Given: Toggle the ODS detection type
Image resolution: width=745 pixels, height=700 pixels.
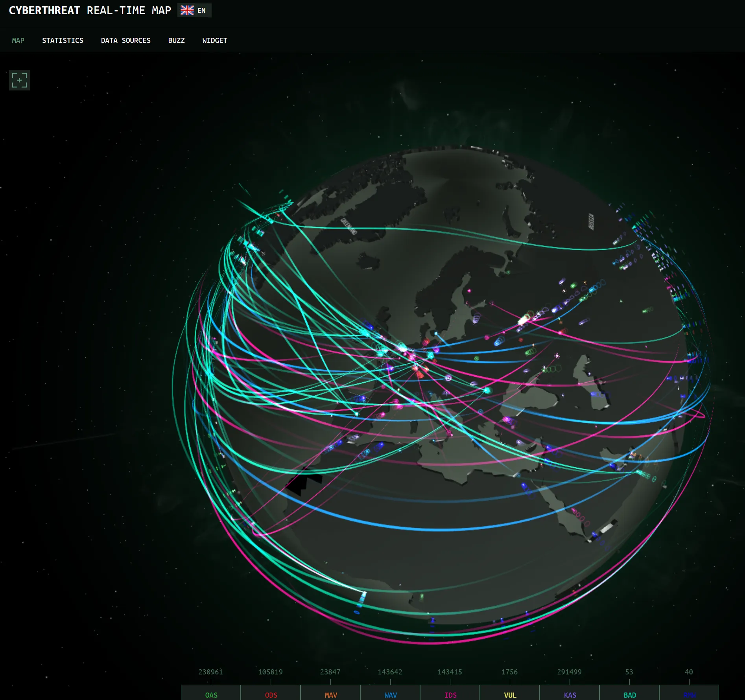Looking at the screenshot, I should tap(271, 694).
